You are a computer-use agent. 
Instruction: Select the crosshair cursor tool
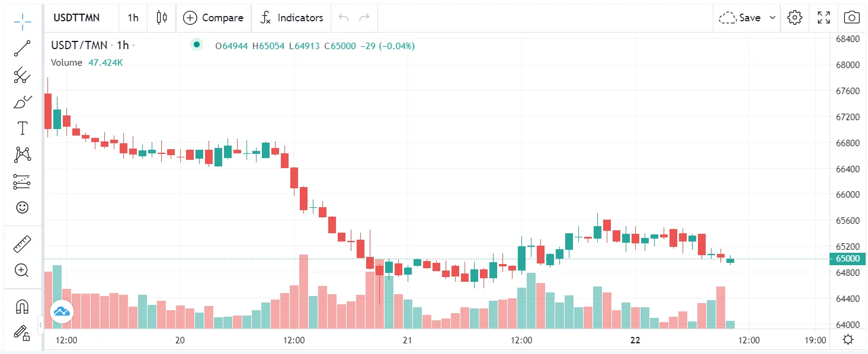click(22, 22)
